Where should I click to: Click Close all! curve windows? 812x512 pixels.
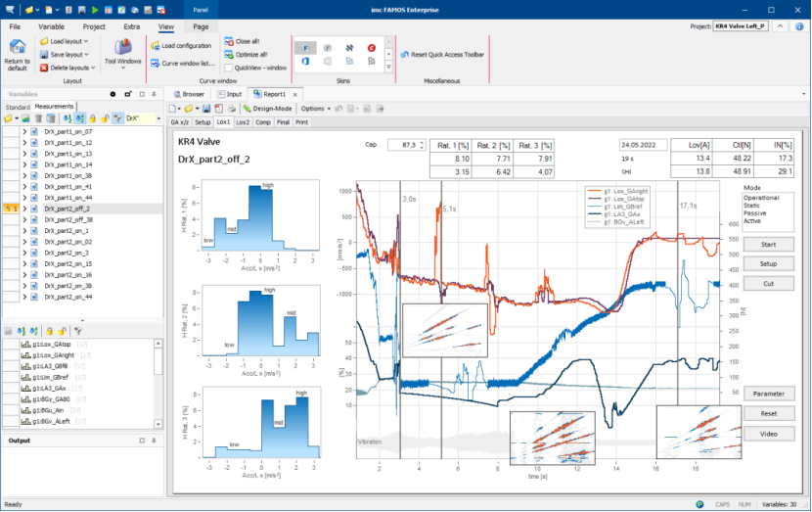(242, 41)
